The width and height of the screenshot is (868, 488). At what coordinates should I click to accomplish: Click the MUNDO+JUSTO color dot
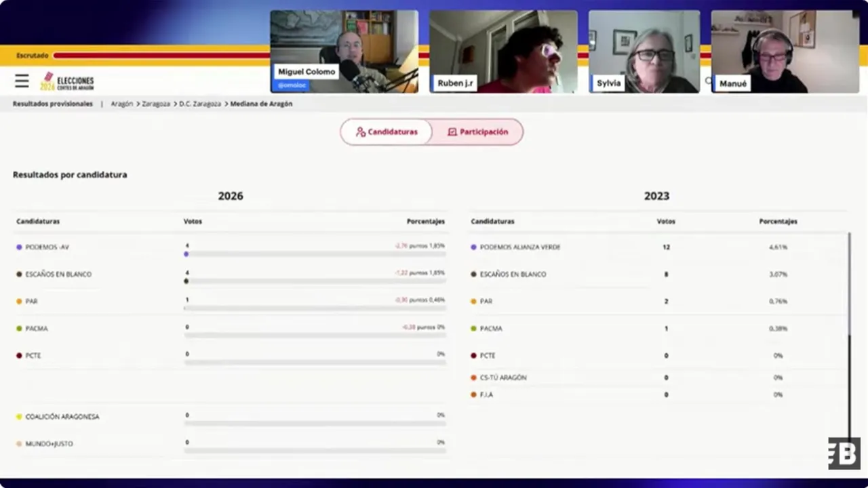[19, 444]
